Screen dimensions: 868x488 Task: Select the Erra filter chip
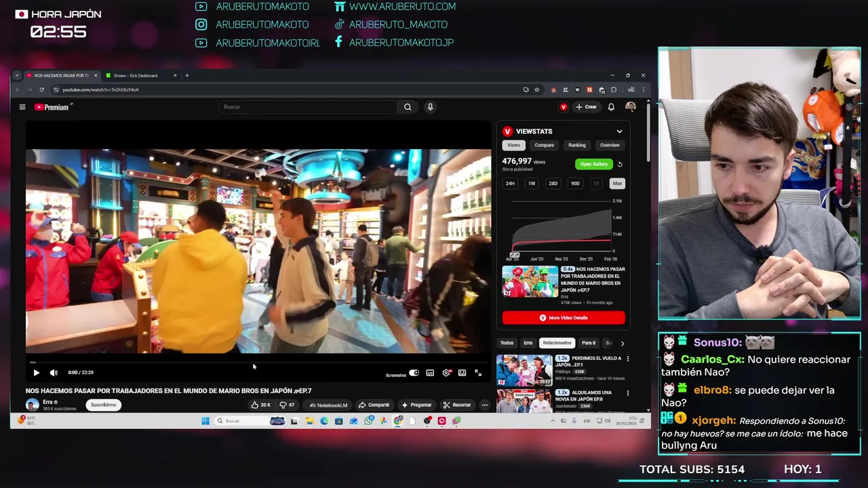[528, 343]
